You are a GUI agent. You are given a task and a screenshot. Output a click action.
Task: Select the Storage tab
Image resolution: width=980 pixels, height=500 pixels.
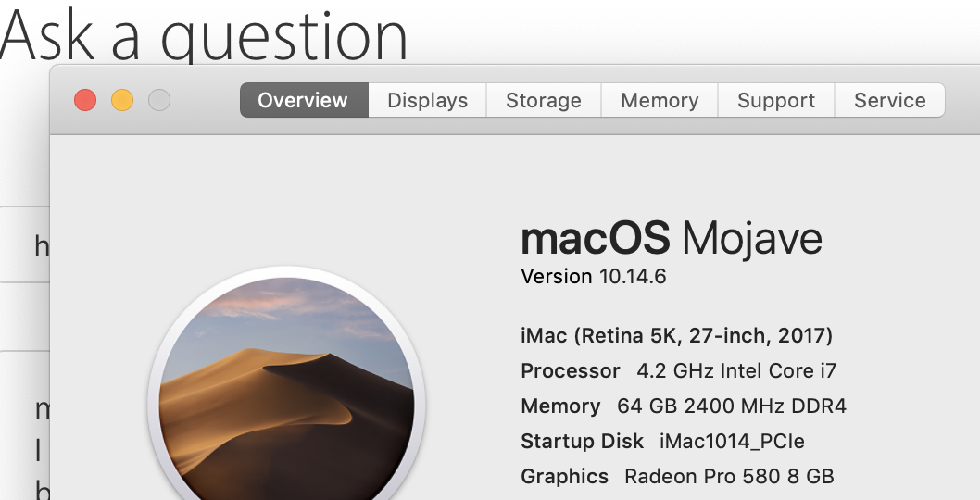543,100
